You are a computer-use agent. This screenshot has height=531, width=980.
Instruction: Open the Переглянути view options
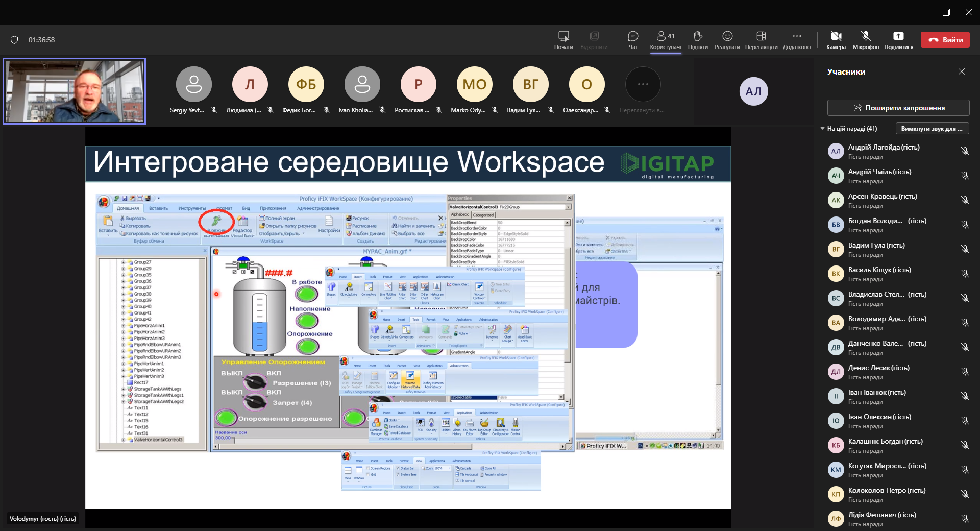(761, 40)
